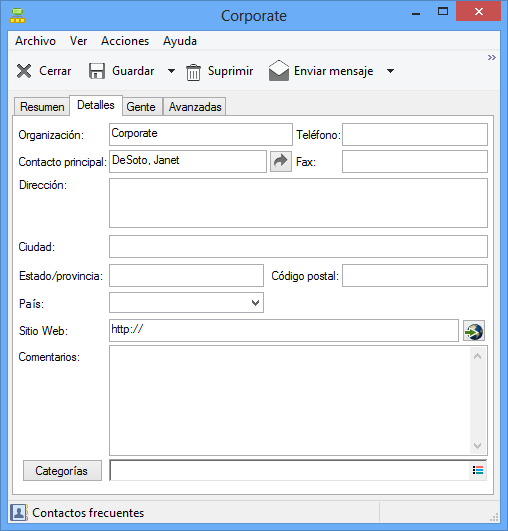Maximize the Corporate window
This screenshot has height=531, width=508.
pyautogui.click(x=443, y=12)
